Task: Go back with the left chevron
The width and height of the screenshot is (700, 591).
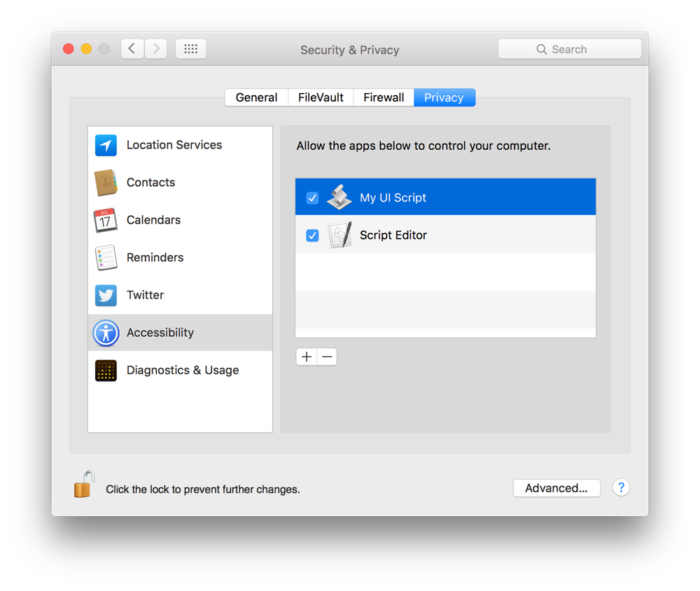Action: [132, 49]
